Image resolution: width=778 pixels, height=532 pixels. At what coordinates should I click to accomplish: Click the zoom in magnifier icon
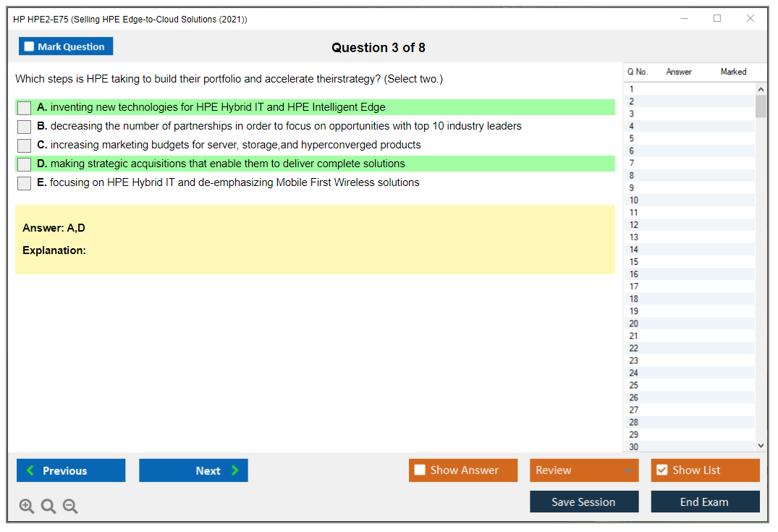(x=27, y=507)
